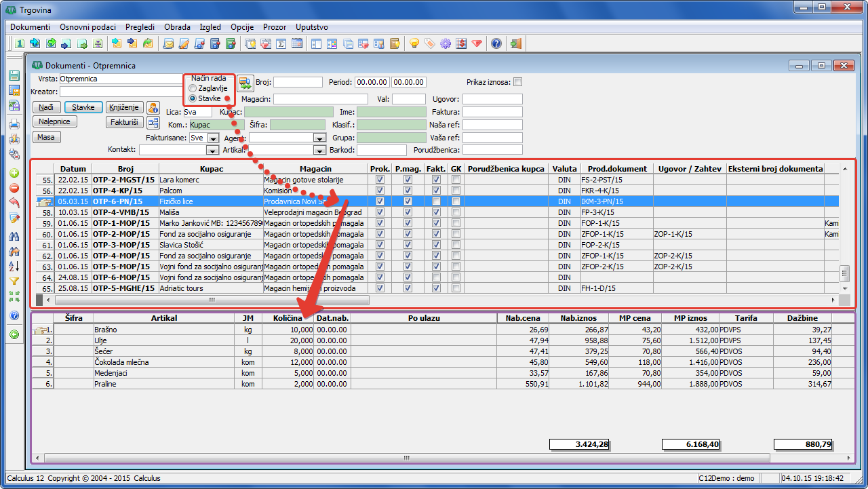Click the A-Z sort icon in sidebar
868x489 pixels.
pyautogui.click(x=14, y=266)
